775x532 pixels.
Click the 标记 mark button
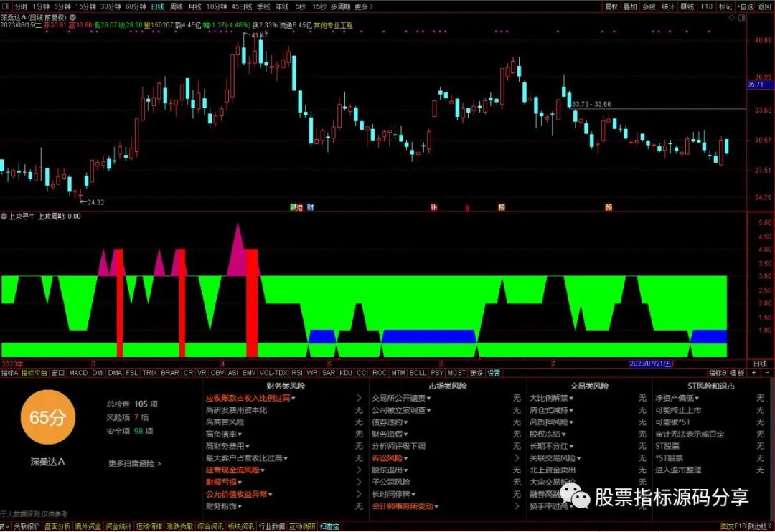[725, 6]
